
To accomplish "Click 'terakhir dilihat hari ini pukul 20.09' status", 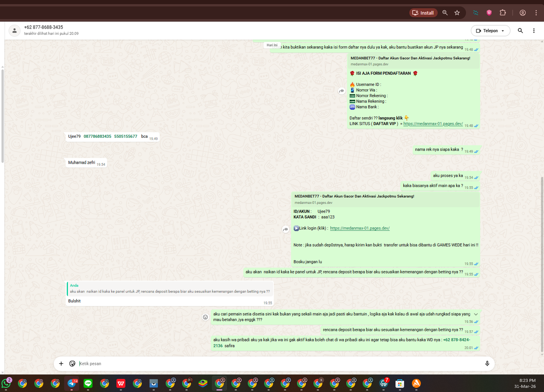I will [51, 34].
